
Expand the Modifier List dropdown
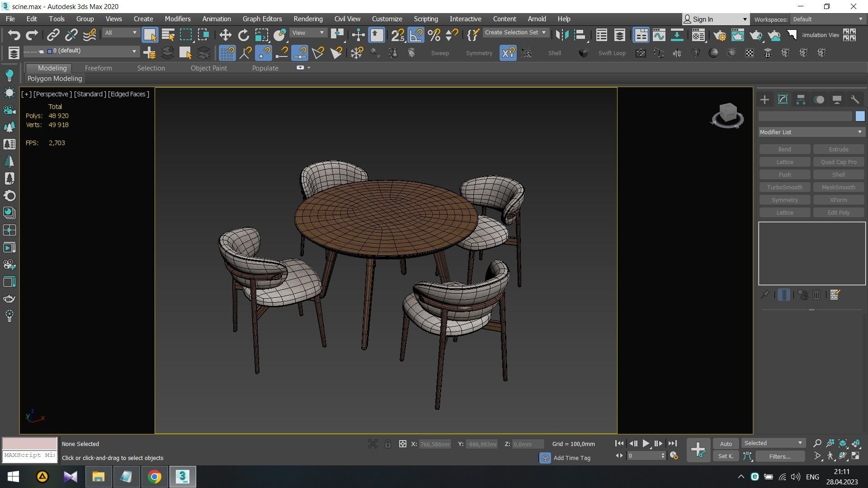point(811,132)
